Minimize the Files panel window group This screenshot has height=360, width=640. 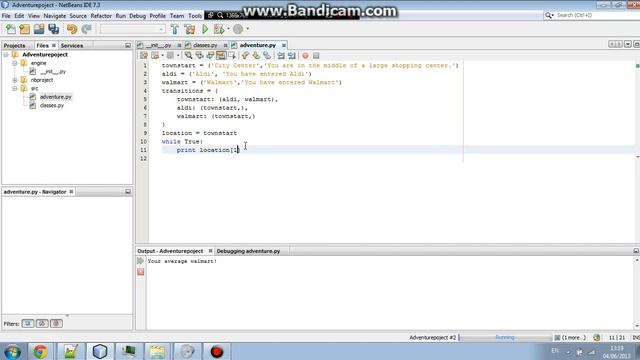coord(128,46)
